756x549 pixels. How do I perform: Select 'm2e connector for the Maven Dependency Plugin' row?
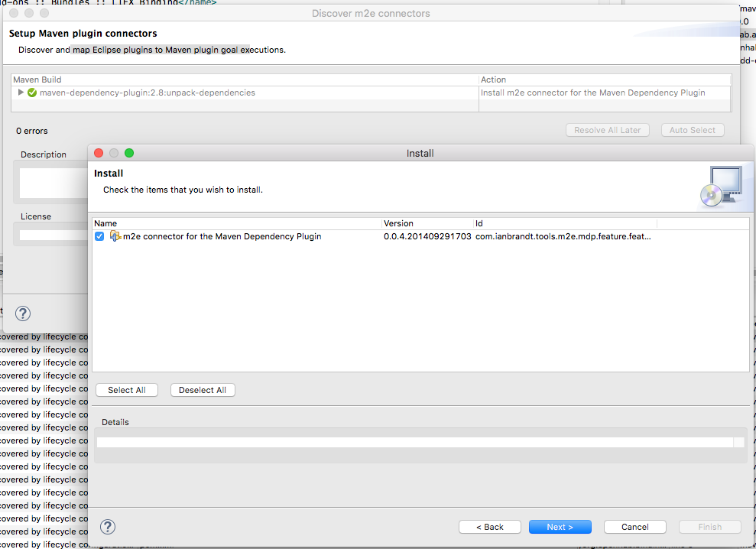pyautogui.click(x=420, y=236)
